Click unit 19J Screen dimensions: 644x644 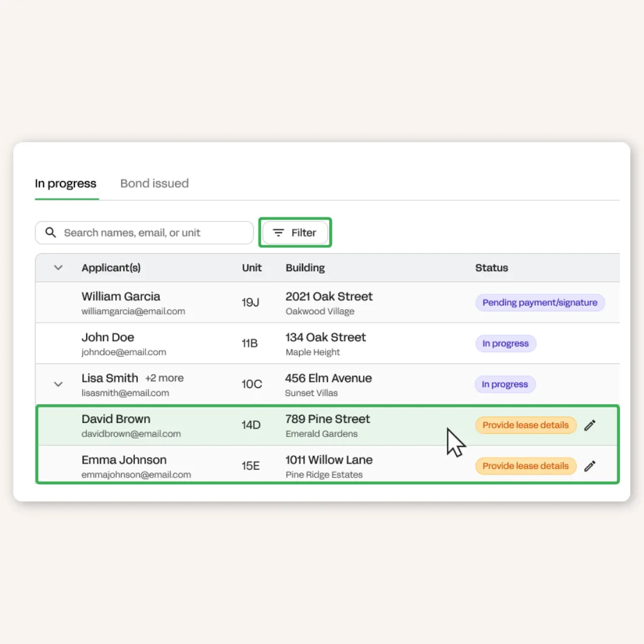pos(250,303)
